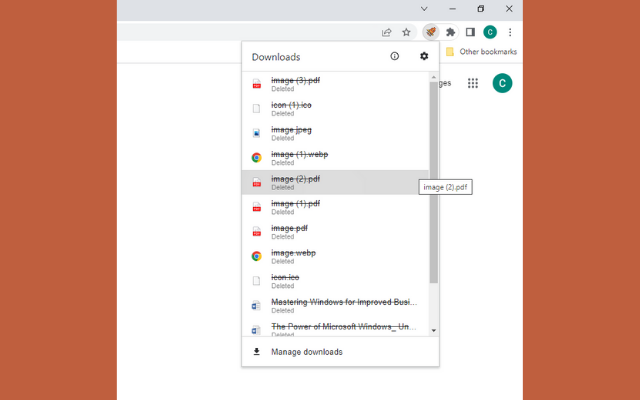The width and height of the screenshot is (640, 400).
Task: Click Manage downloads
Action: pyautogui.click(x=308, y=352)
